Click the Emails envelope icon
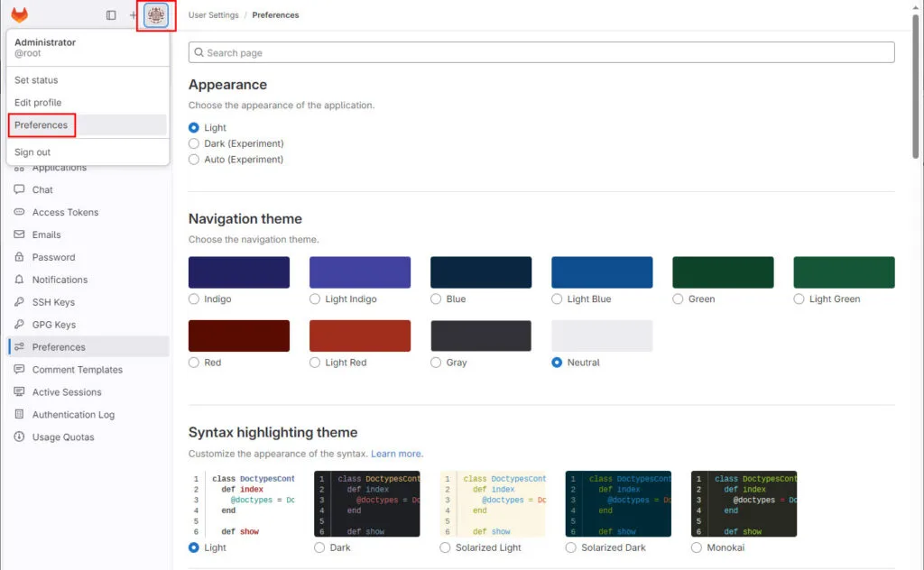Viewport: 924px width, 570px height. coord(19,234)
